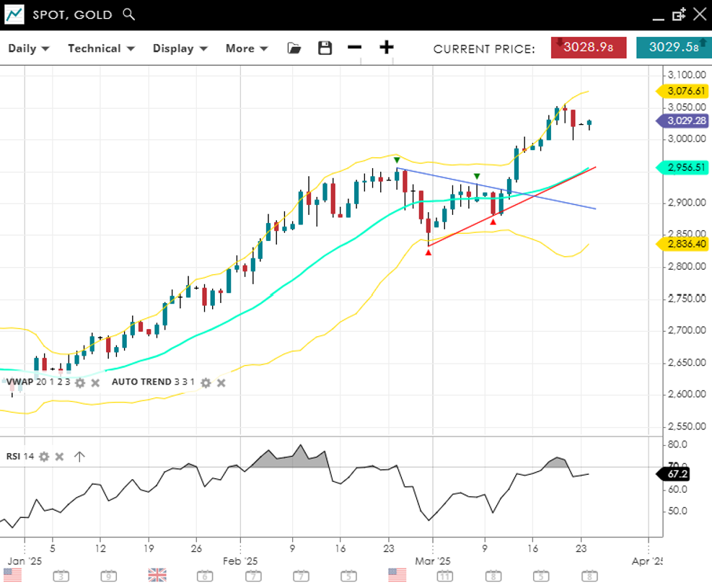Remove the RSI indicator
This screenshot has width=712, height=588.
tap(60, 457)
